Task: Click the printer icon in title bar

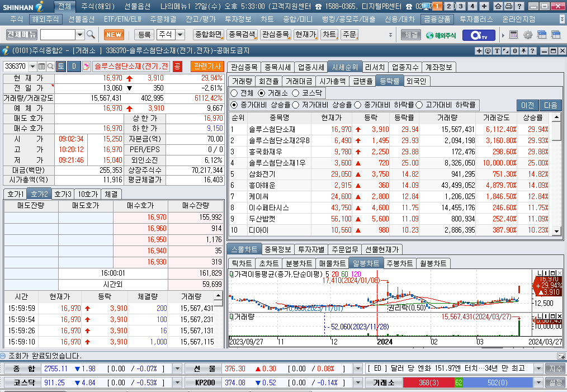Action: (508, 6)
